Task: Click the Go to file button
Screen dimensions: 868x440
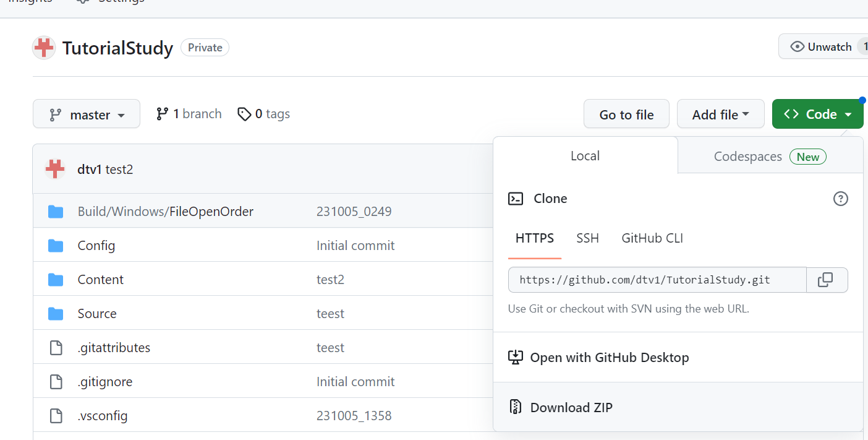Action: tap(626, 114)
